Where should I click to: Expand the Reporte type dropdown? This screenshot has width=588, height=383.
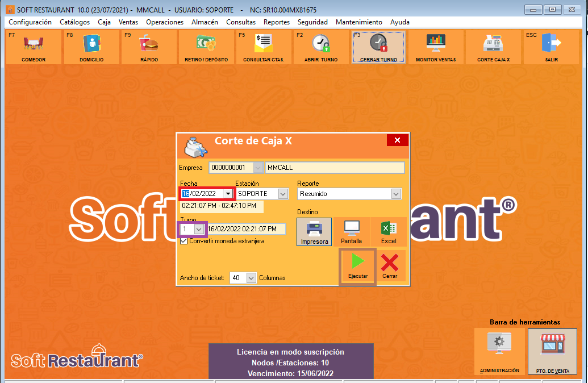[x=396, y=194]
